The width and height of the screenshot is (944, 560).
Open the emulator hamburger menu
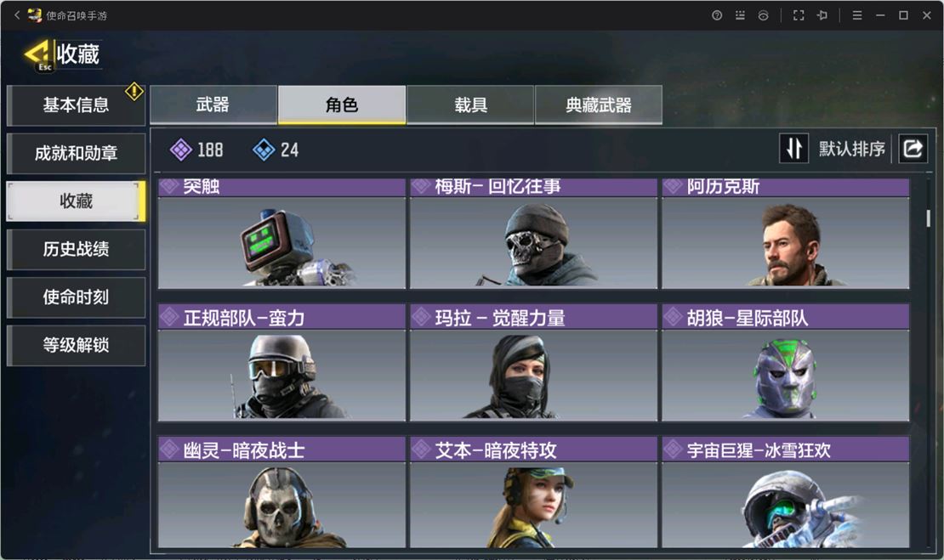coord(856,15)
